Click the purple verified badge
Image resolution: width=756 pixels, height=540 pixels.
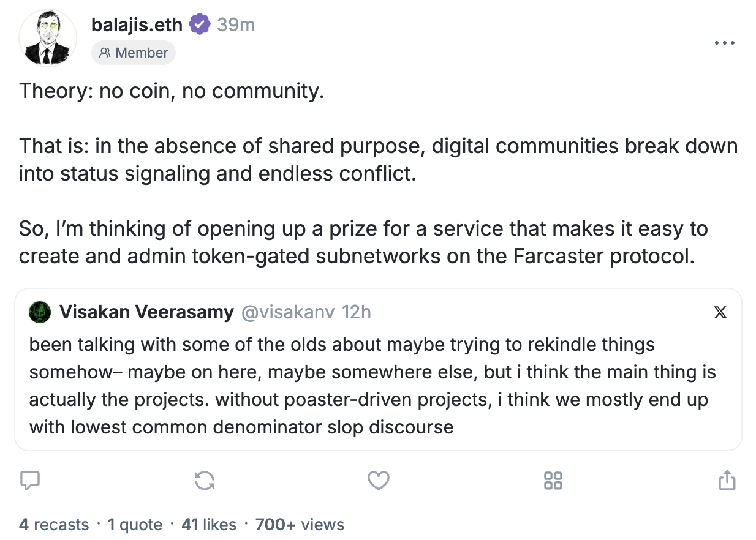(x=199, y=24)
